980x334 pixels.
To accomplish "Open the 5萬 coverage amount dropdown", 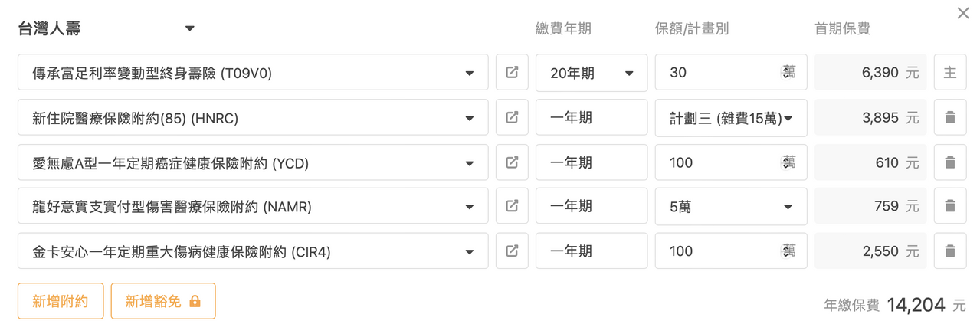I will click(x=730, y=206).
